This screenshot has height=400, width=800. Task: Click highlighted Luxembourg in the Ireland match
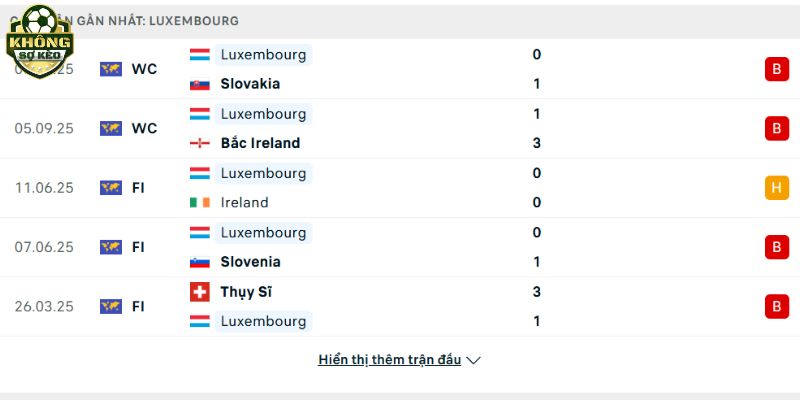[263, 173]
